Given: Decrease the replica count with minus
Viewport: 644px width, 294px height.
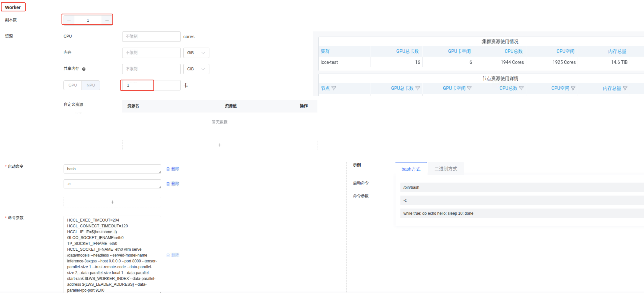Looking at the screenshot, I should click(69, 20).
